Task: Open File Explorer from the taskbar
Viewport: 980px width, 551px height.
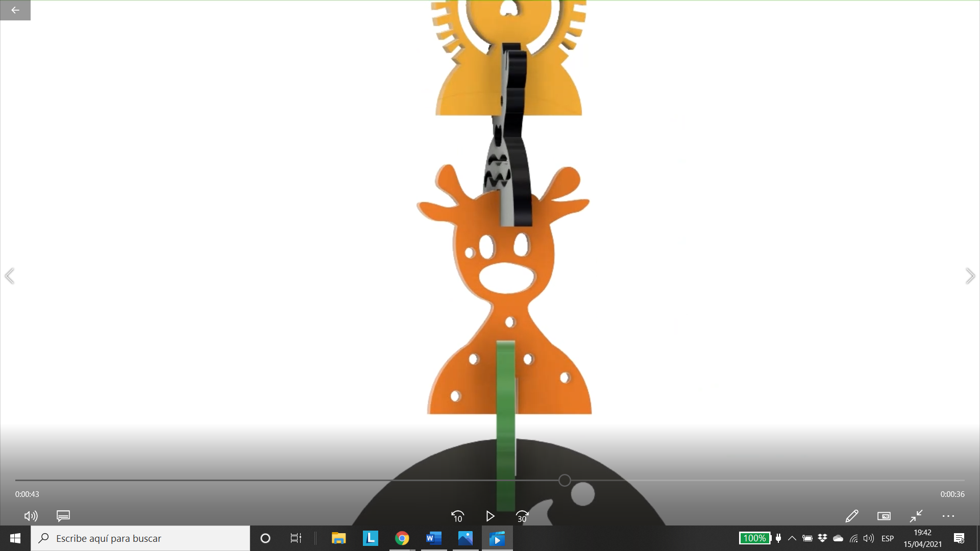Action: tap(339, 538)
